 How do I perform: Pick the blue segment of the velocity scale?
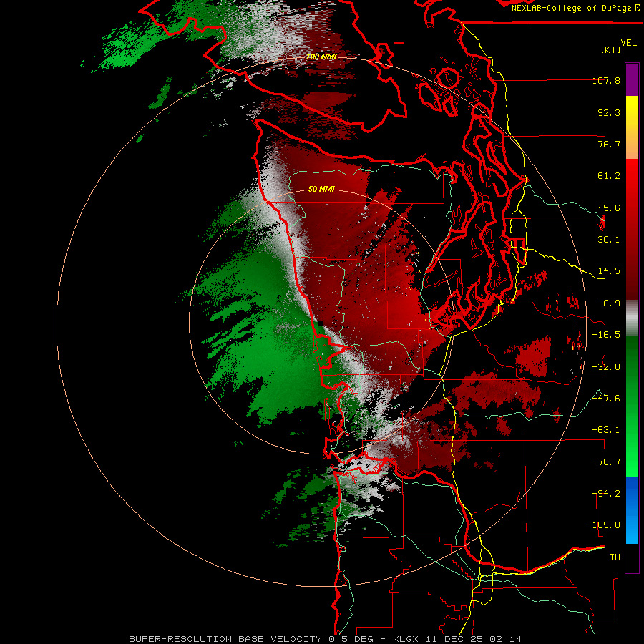point(632,510)
